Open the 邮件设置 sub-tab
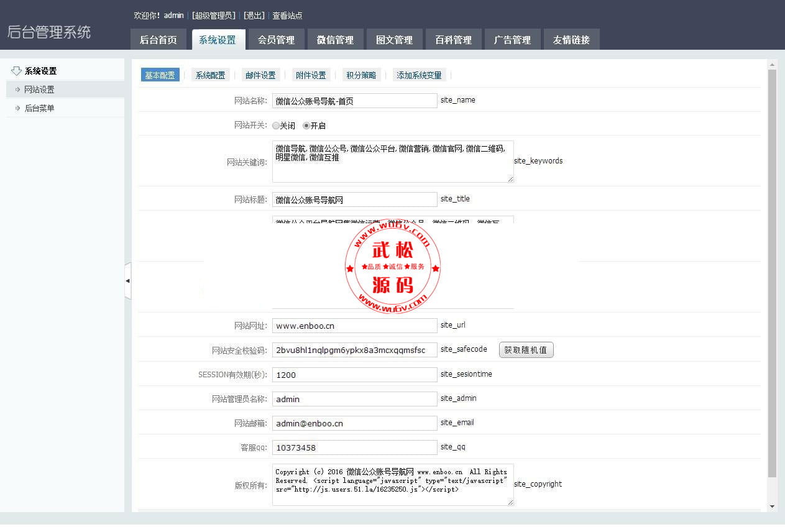 tap(260, 75)
